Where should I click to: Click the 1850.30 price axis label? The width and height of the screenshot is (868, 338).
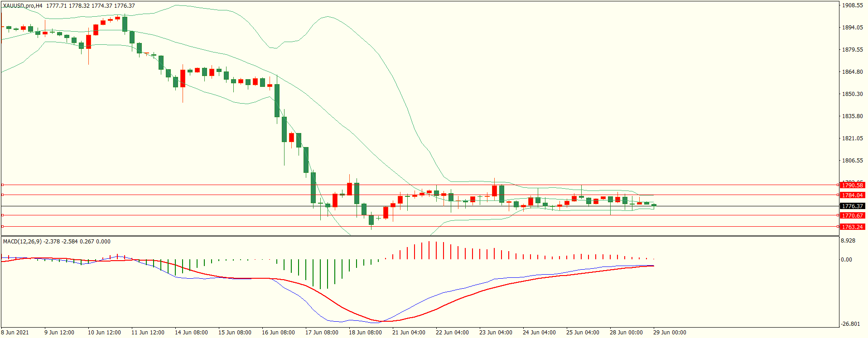[x=852, y=94]
